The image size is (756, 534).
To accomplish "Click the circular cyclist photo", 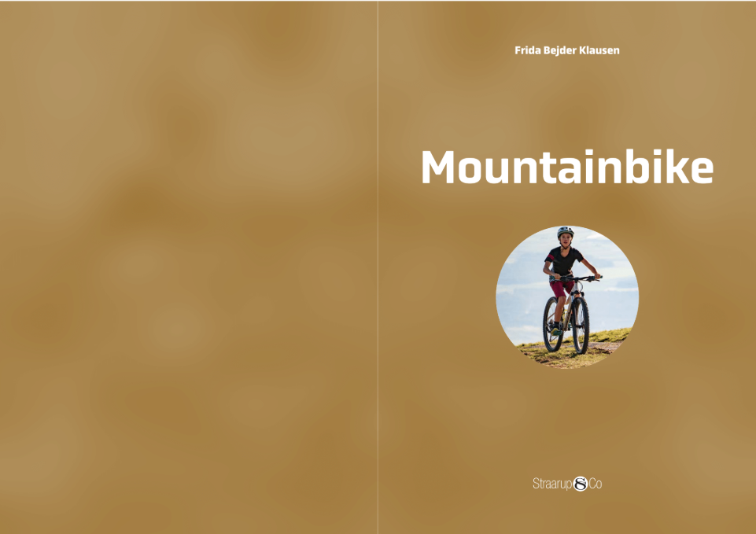I will tap(567, 296).
